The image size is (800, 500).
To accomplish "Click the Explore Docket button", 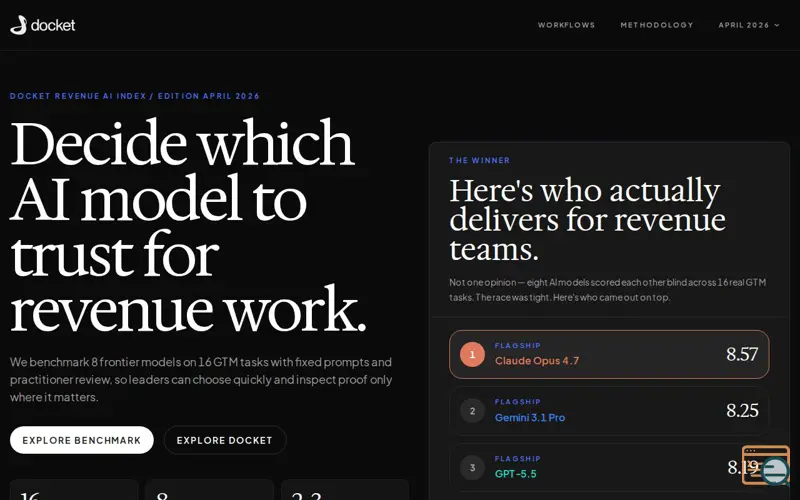I will (x=224, y=440).
